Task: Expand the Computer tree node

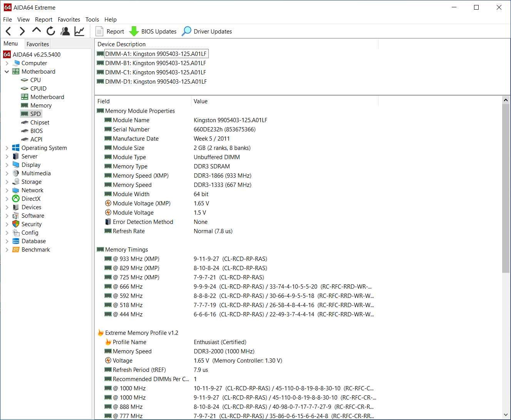Action: coord(7,63)
